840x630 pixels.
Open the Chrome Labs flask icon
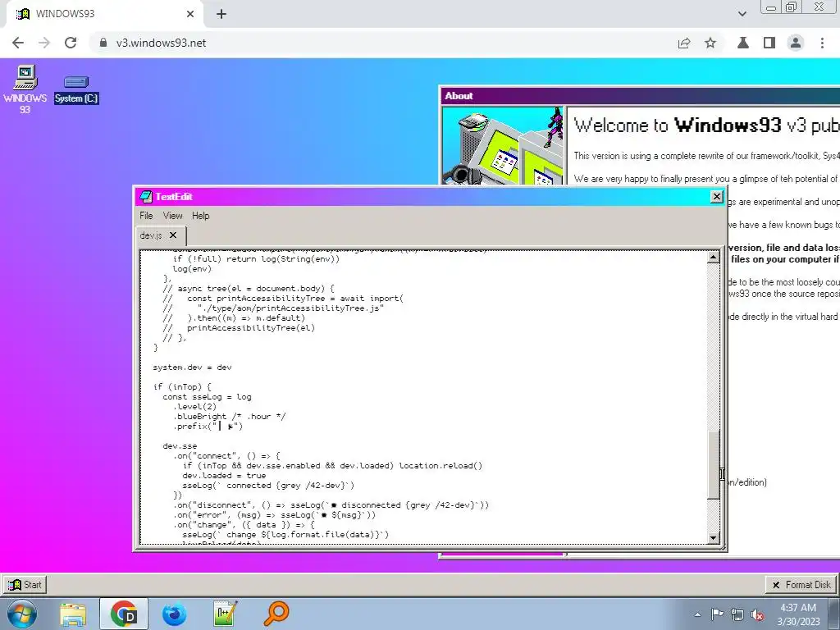[x=743, y=43]
